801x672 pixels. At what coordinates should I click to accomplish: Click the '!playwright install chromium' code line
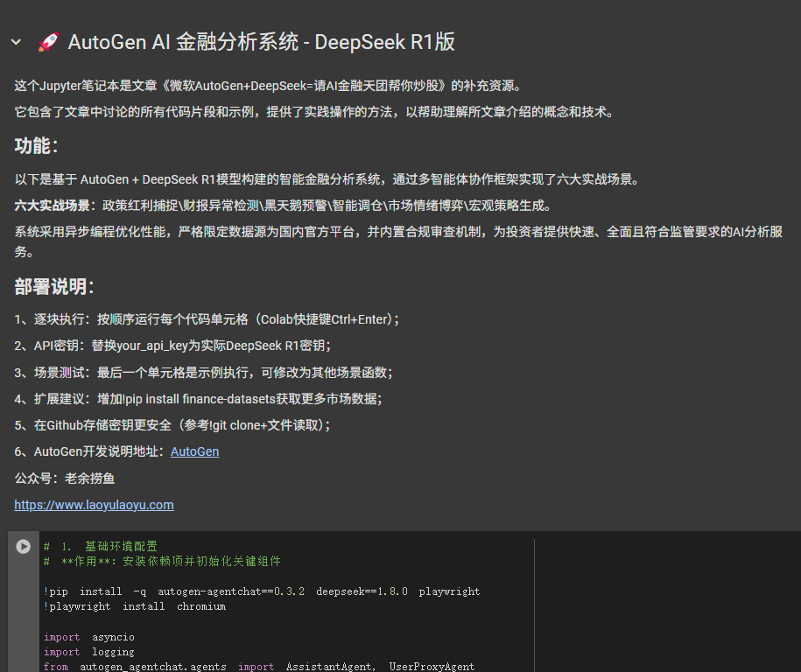click(135, 606)
